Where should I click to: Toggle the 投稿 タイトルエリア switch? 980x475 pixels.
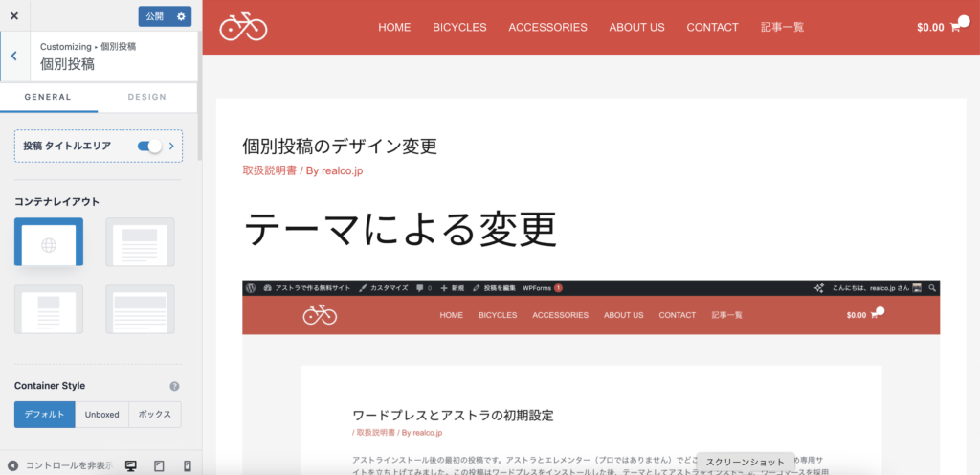pos(149,147)
